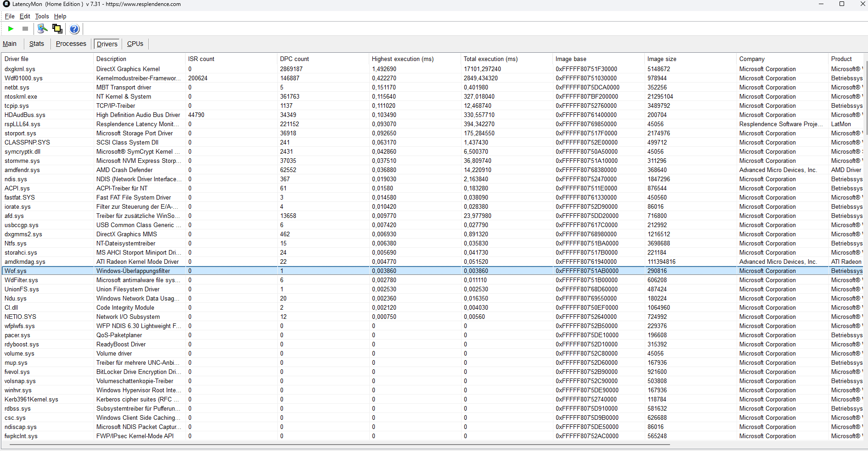Select the Ntfs.sys driver row
The width and height of the screenshot is (868, 451).
coord(433,244)
